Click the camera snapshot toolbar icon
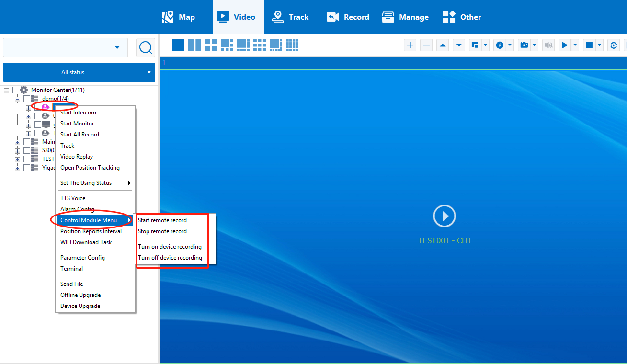This screenshot has width=627, height=364. pos(524,45)
